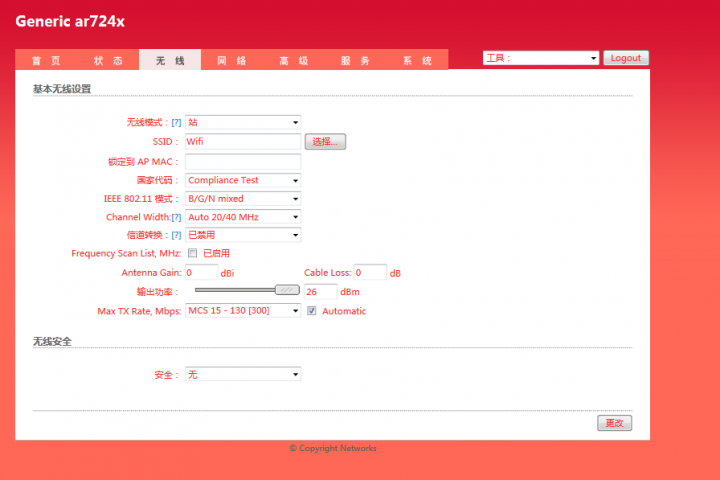Click the help link beside Channel Width
This screenshot has height=480, width=720.
[176, 217]
